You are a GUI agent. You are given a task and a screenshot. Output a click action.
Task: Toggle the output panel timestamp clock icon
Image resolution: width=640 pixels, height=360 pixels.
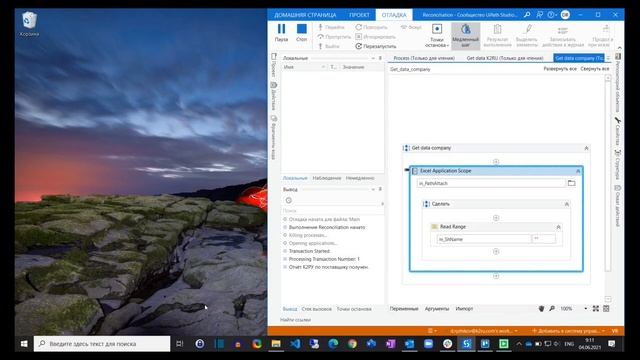[x=289, y=200]
